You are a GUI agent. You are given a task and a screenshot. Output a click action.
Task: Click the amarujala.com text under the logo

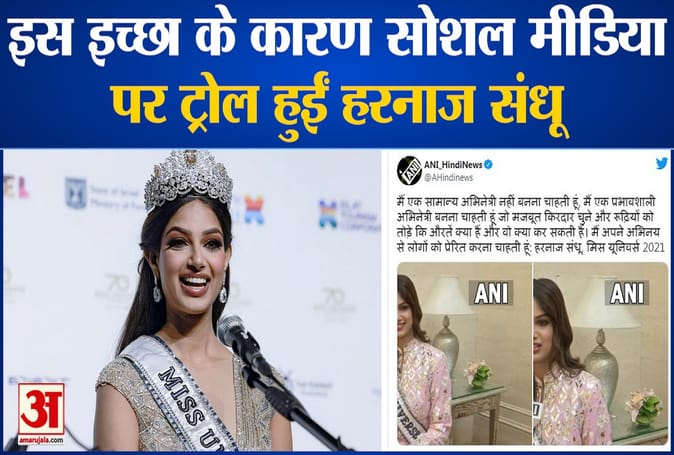[41, 440]
